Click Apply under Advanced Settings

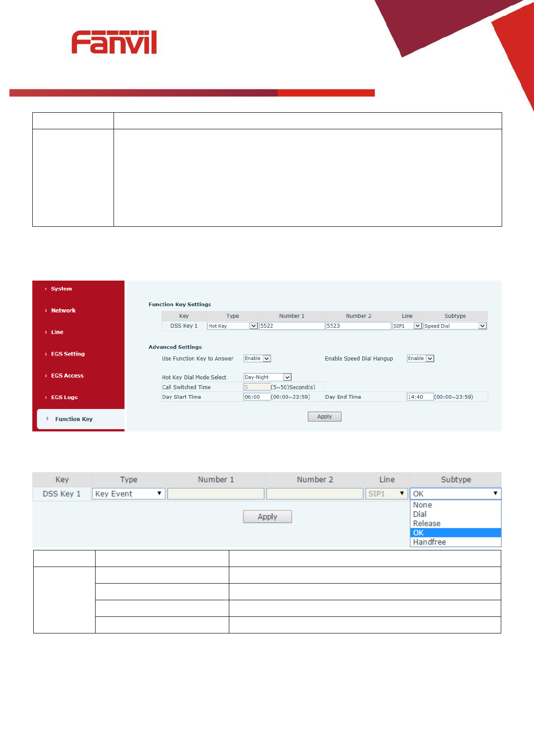(x=324, y=417)
